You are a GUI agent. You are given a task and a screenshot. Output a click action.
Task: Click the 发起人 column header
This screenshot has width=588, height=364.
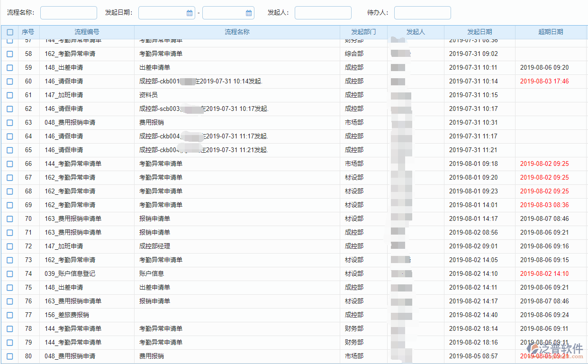pos(416,32)
